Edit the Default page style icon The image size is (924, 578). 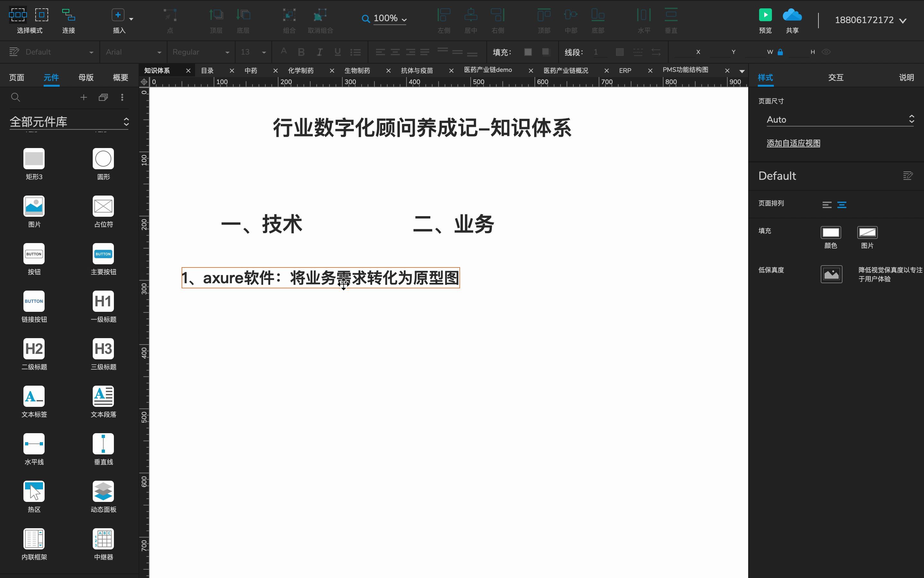point(908,176)
